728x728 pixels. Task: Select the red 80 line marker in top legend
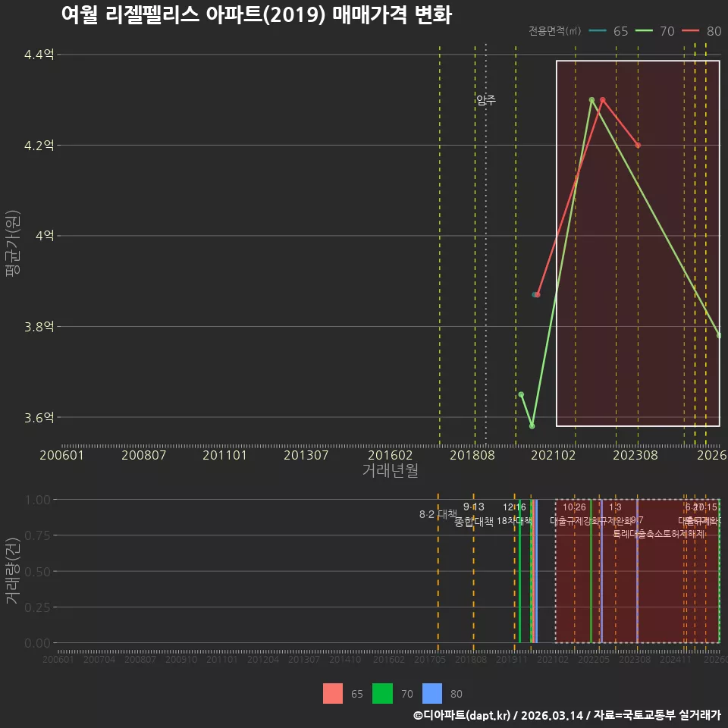(x=690, y=31)
